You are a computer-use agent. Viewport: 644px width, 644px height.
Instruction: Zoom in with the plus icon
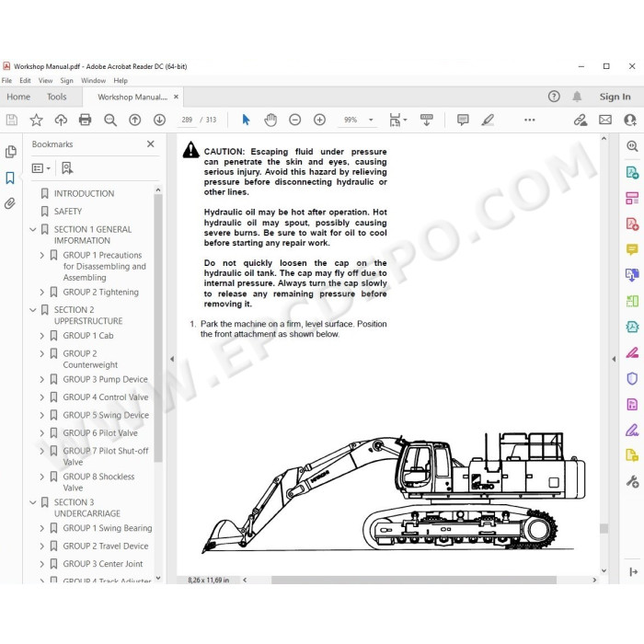click(x=319, y=120)
